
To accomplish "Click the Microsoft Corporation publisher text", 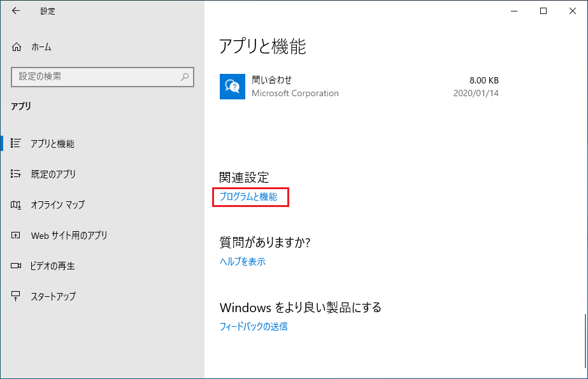I will tap(295, 93).
